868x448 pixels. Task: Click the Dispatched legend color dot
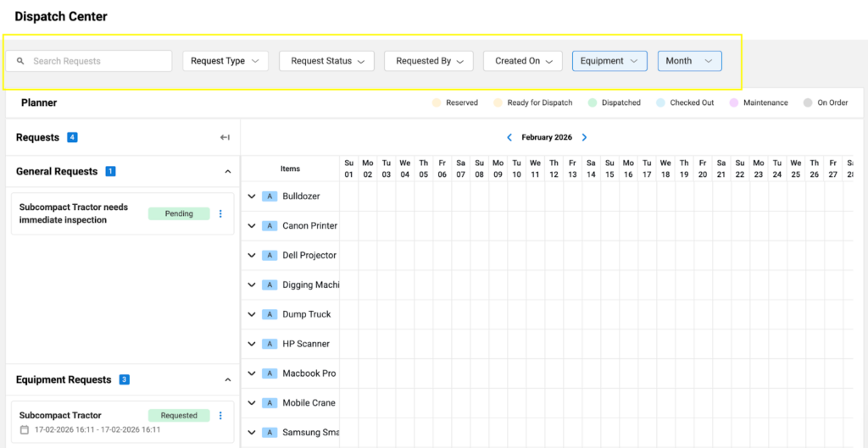click(x=591, y=103)
